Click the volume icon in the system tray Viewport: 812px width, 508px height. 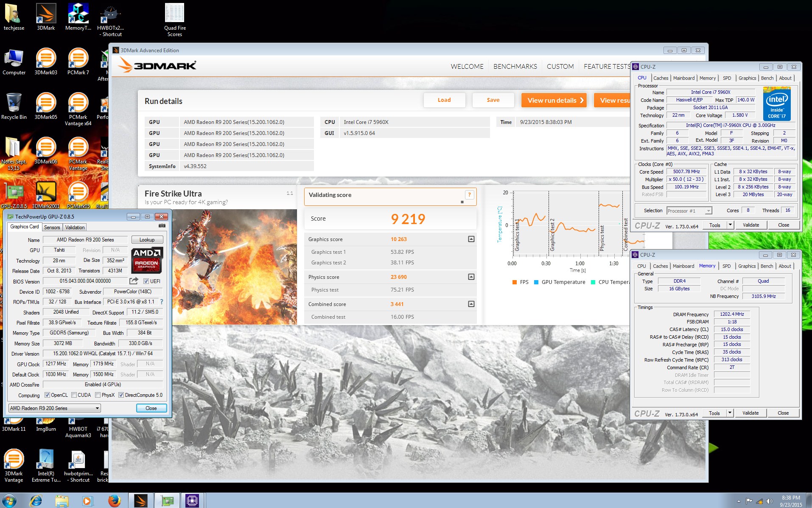[x=770, y=501]
